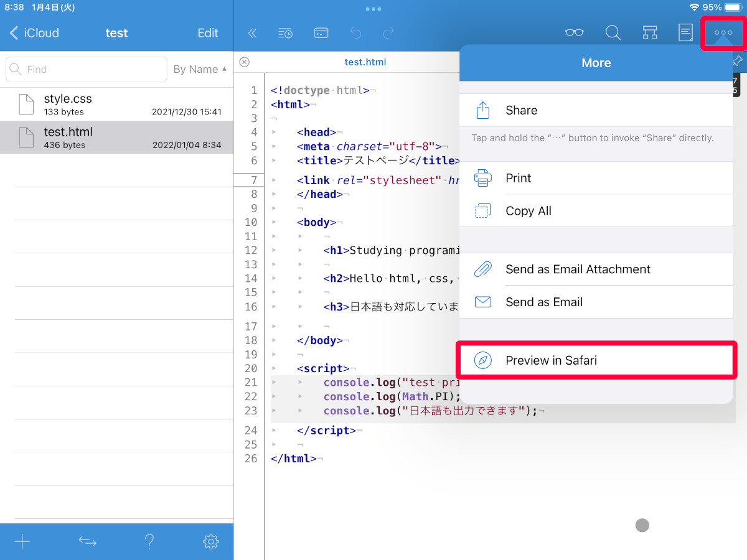The image size is (747, 560).
Task: Click the Find search field
Action: click(x=87, y=69)
